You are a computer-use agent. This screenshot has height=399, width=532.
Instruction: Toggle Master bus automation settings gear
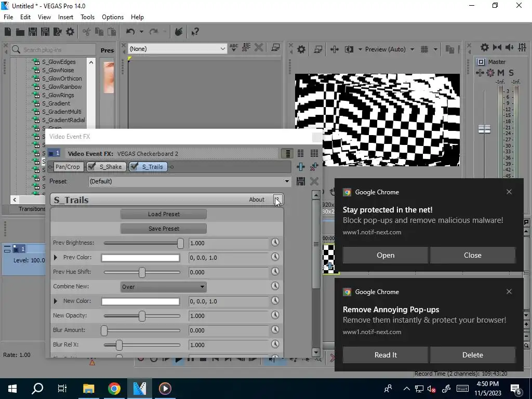tap(490, 73)
